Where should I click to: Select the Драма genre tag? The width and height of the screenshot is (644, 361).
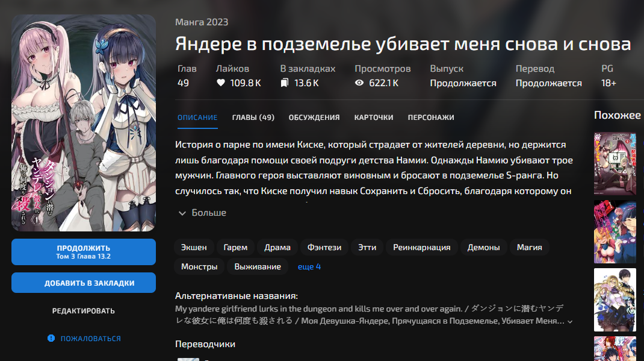coord(277,247)
